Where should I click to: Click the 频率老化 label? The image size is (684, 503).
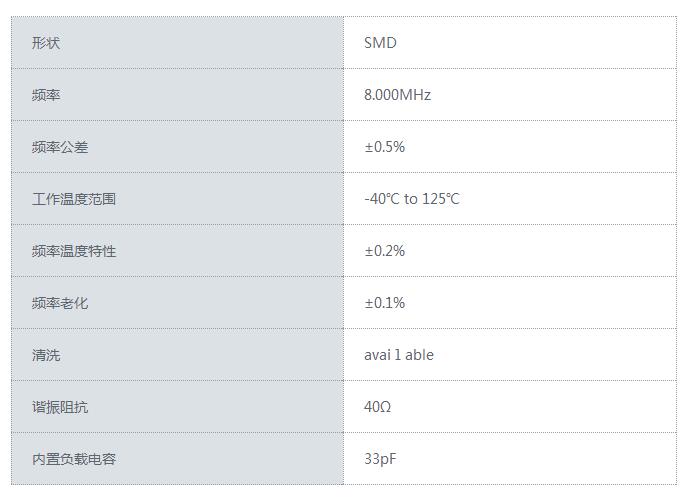[x=60, y=303]
